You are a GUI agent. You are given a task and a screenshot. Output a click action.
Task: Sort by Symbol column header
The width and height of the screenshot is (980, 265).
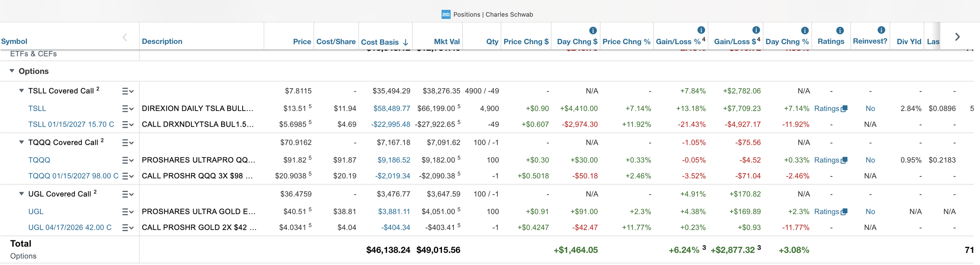coord(14,42)
